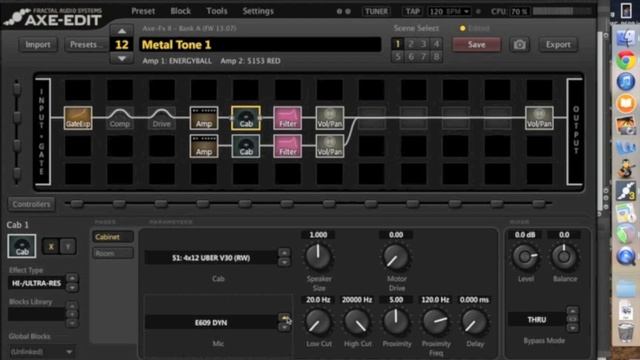The width and height of the screenshot is (640, 360).
Task: Open Chrome from the dock
Action: [626, 61]
